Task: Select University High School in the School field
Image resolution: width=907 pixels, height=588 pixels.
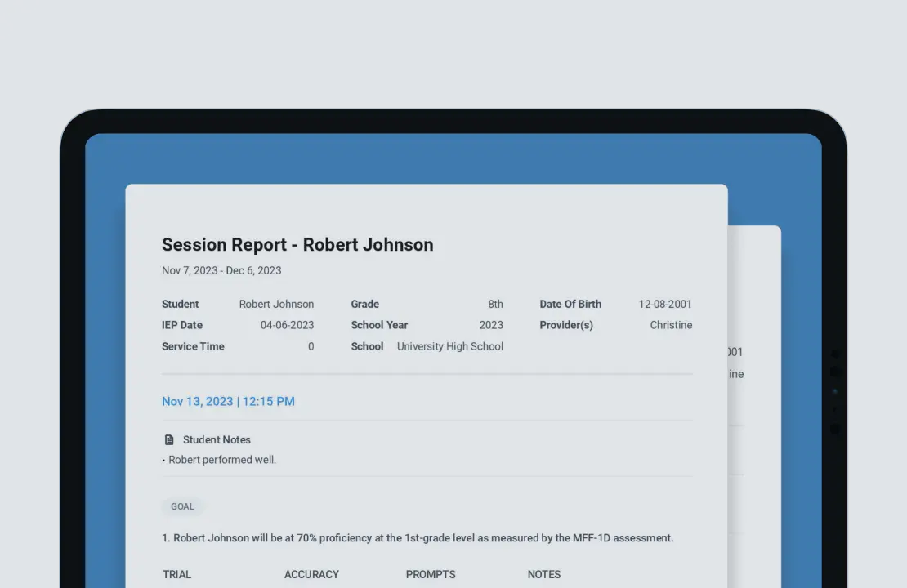Action: coord(449,346)
